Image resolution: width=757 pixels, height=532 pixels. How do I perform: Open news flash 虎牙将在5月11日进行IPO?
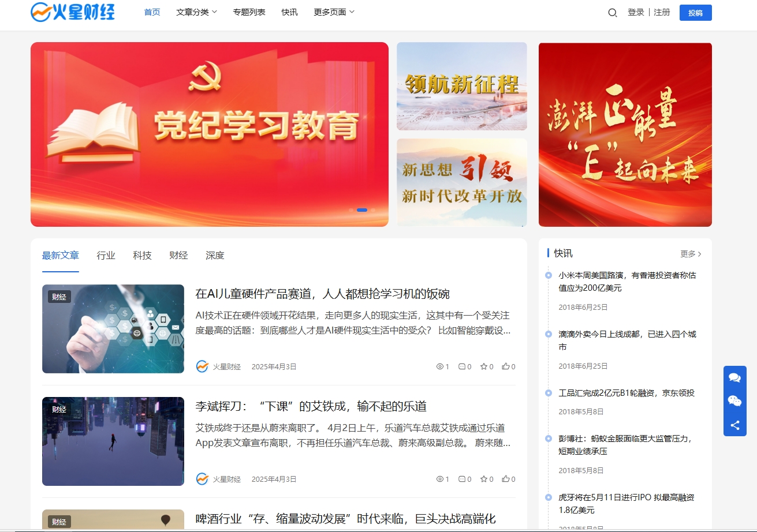click(627, 504)
